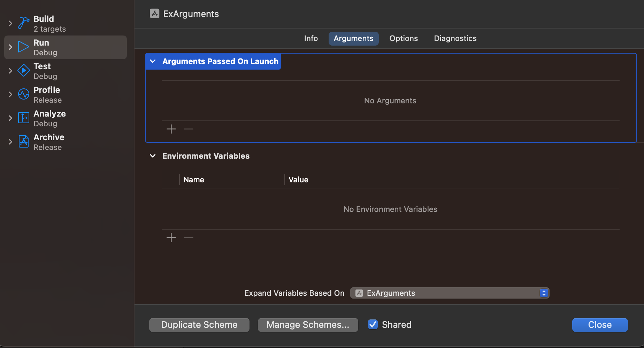Close the scheme editor
This screenshot has height=348, width=644.
[600, 325]
